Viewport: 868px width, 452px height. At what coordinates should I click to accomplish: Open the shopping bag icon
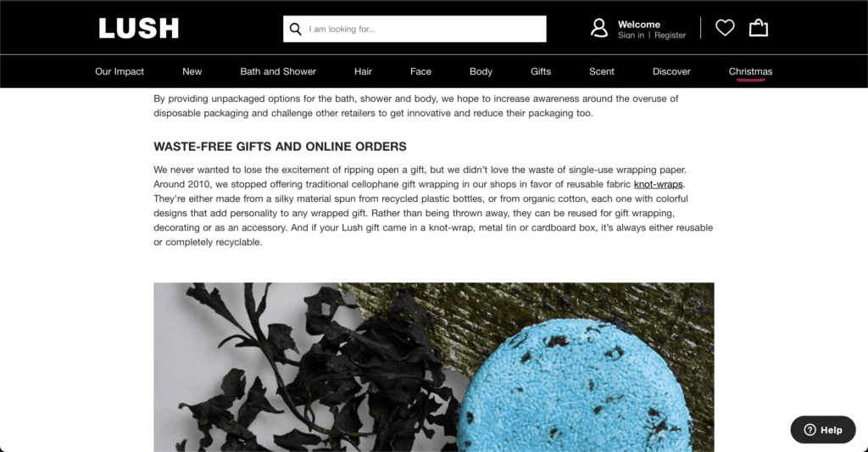coord(759,28)
